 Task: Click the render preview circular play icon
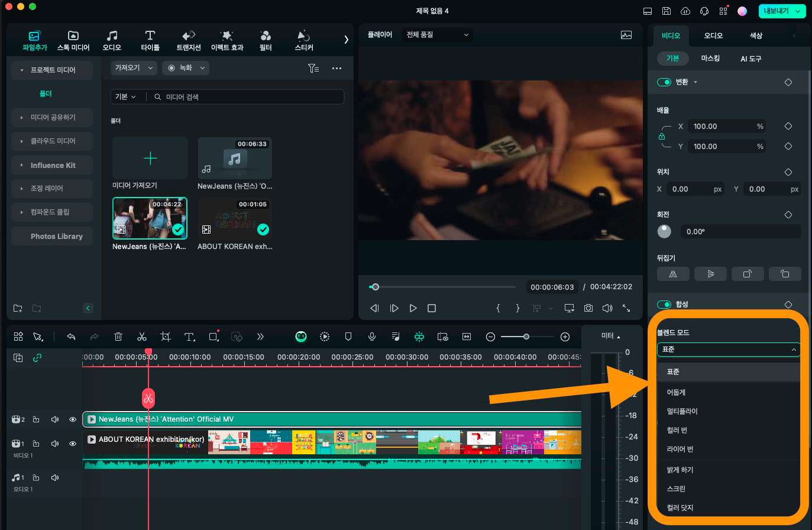tap(325, 337)
